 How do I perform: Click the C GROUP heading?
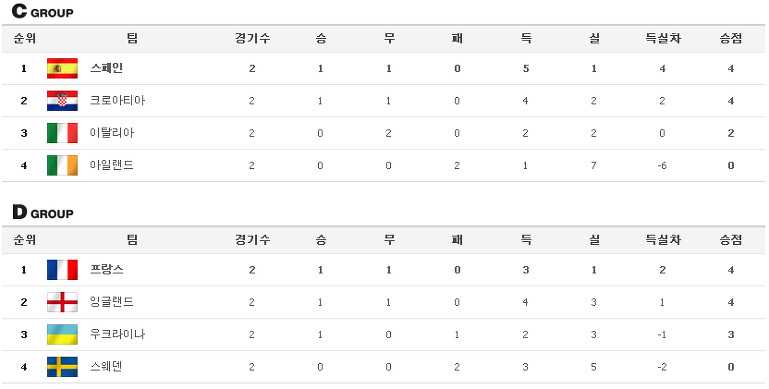[x=43, y=12]
